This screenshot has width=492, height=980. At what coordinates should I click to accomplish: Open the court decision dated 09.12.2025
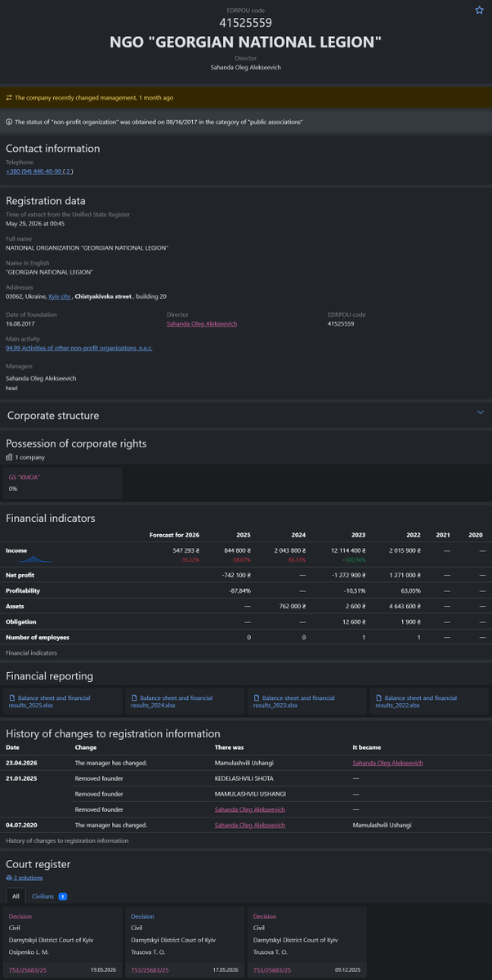pyautogui.click(x=308, y=942)
